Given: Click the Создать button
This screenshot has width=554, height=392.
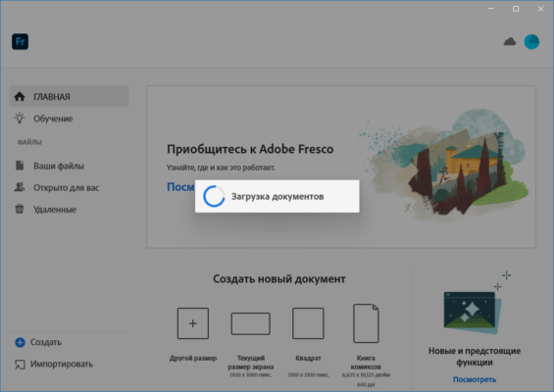Looking at the screenshot, I should pos(38,342).
